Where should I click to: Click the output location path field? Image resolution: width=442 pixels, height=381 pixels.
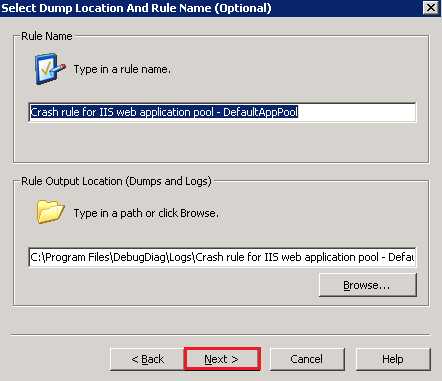click(x=222, y=257)
